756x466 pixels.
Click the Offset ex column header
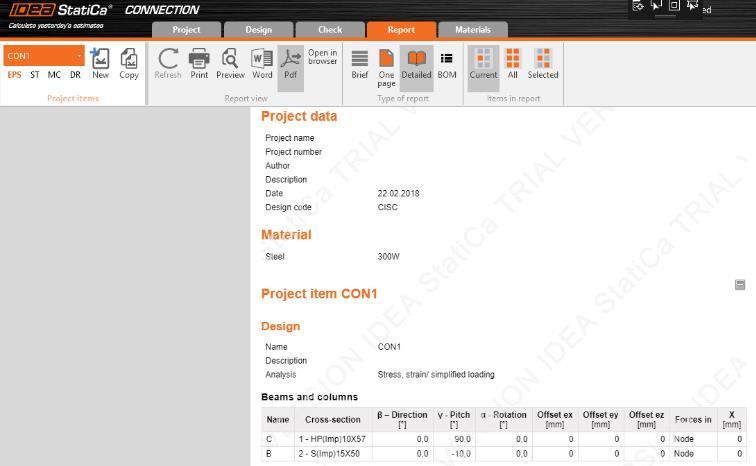point(554,419)
